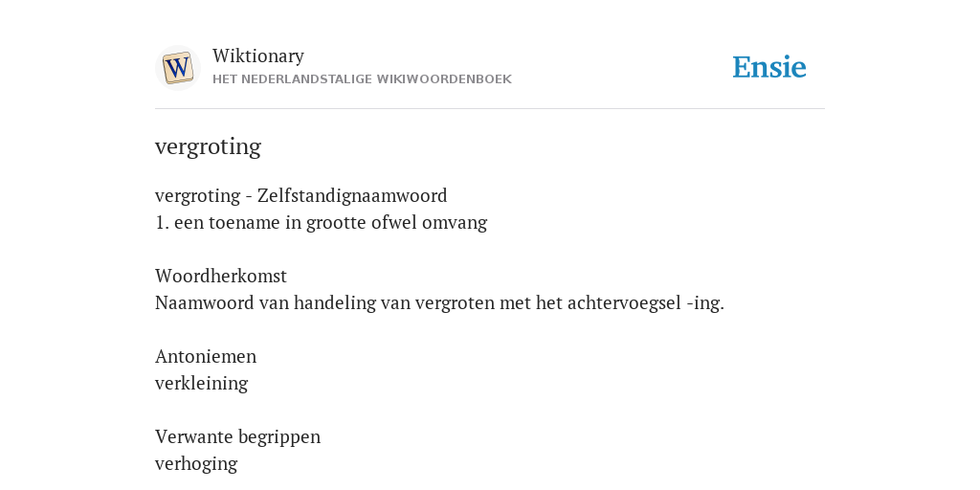The image size is (980, 490).
Task: Click the suffix -ing in the text
Action: pyautogui.click(x=705, y=303)
